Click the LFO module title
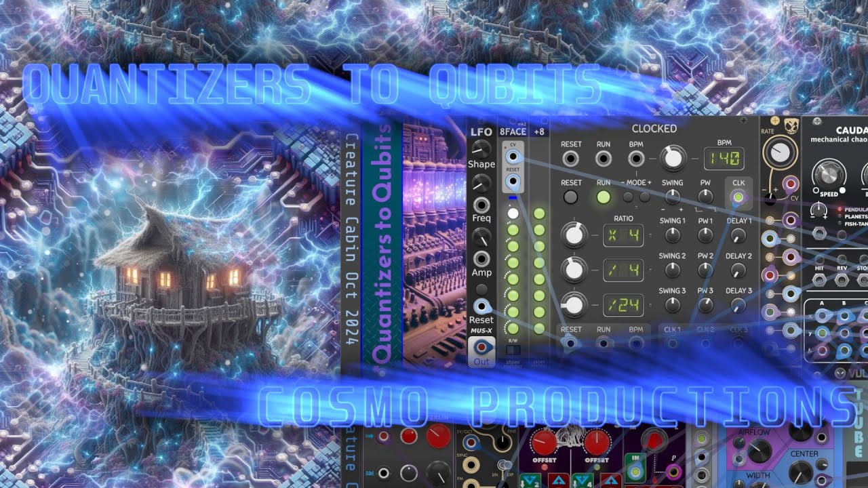Screen dimensions: 868x488 (x=481, y=131)
